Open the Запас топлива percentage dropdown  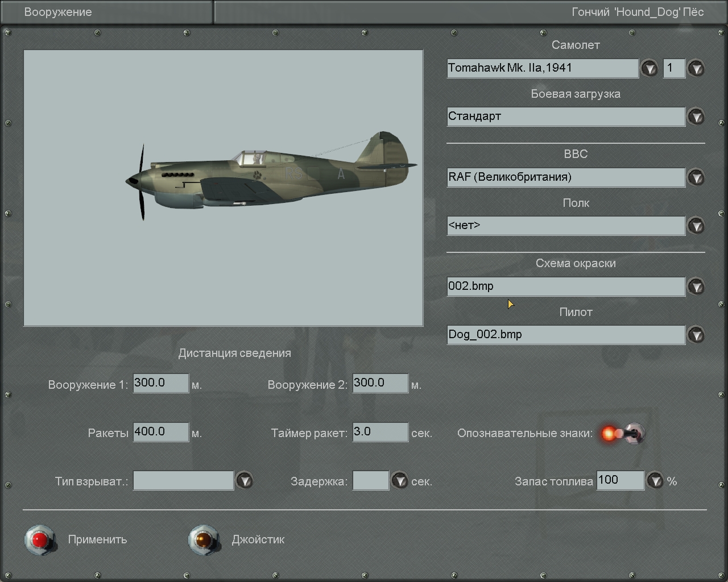point(655,481)
